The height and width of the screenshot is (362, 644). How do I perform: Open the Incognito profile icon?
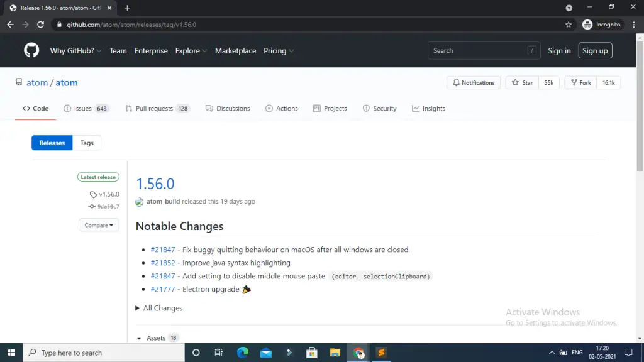(x=587, y=25)
